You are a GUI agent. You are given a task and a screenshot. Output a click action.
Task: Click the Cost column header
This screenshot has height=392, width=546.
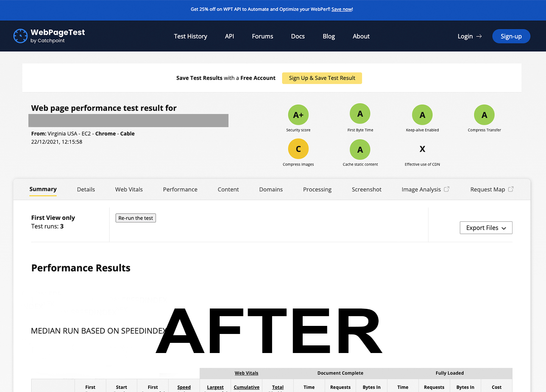(x=497, y=387)
